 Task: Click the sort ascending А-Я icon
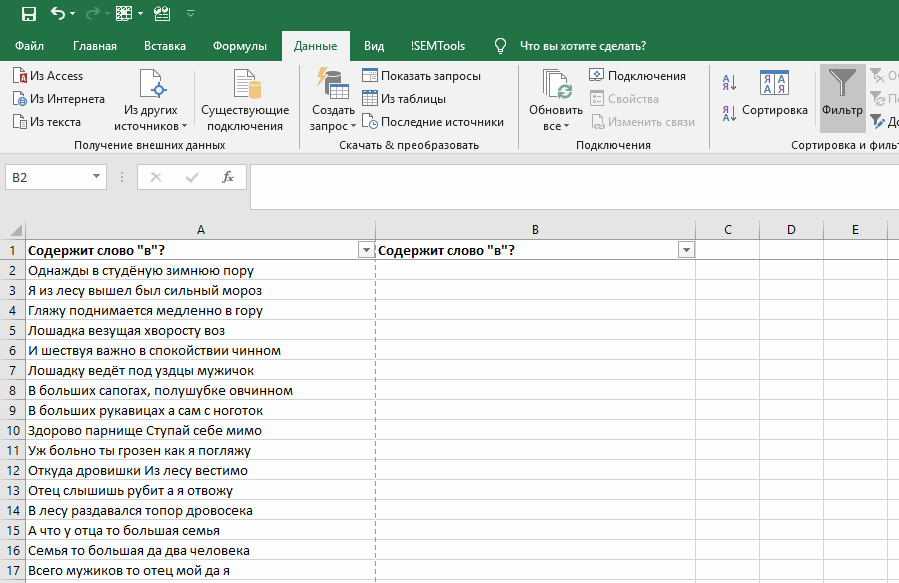(729, 83)
